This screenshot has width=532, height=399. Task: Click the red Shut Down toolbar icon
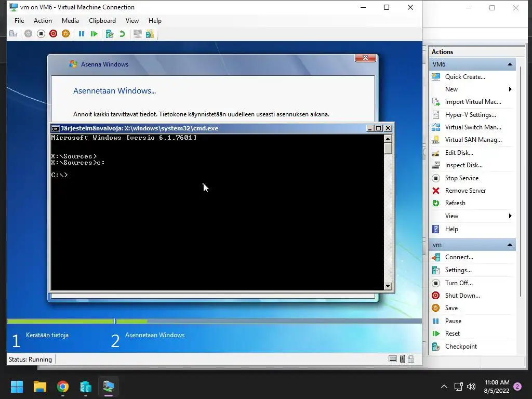(54, 34)
